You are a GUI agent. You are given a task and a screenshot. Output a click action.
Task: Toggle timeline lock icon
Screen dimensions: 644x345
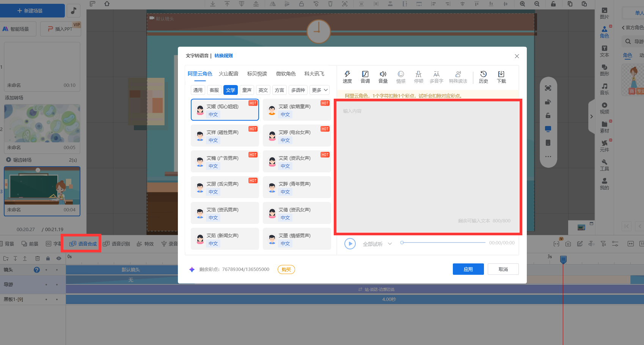tap(48, 258)
